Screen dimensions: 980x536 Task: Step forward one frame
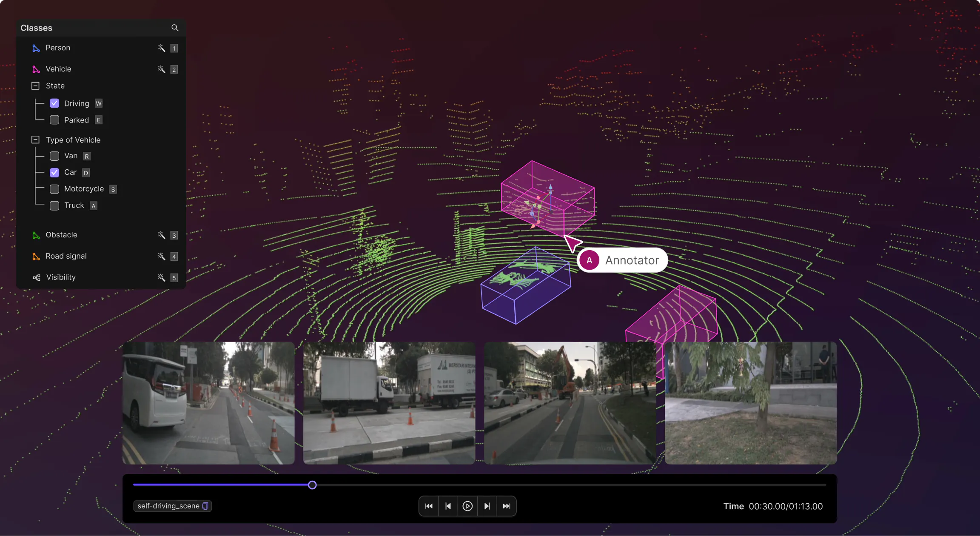point(487,506)
